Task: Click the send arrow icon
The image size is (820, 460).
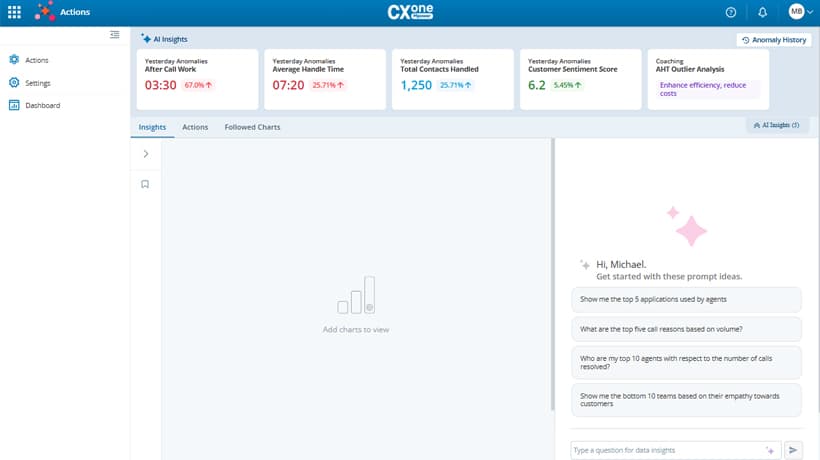Action: click(x=795, y=450)
